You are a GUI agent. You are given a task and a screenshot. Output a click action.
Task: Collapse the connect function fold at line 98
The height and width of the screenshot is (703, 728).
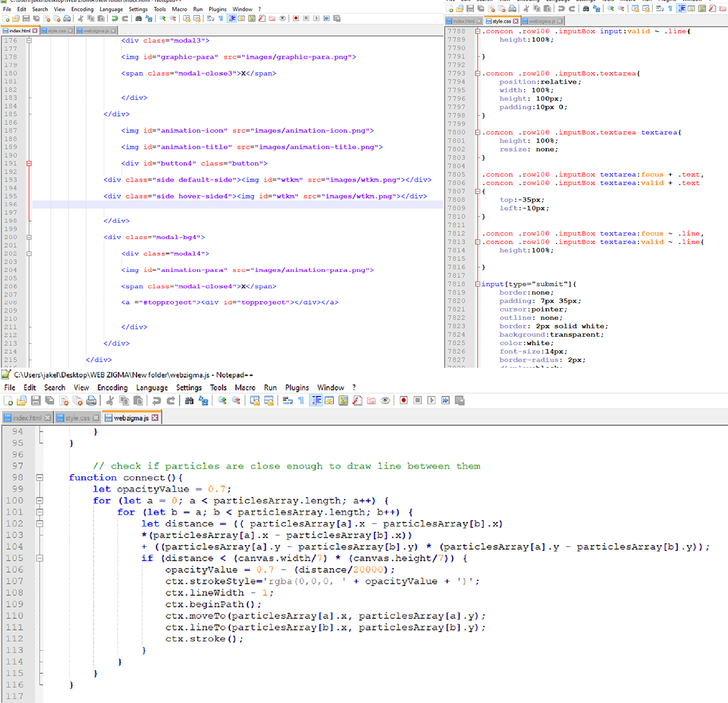click(39, 478)
